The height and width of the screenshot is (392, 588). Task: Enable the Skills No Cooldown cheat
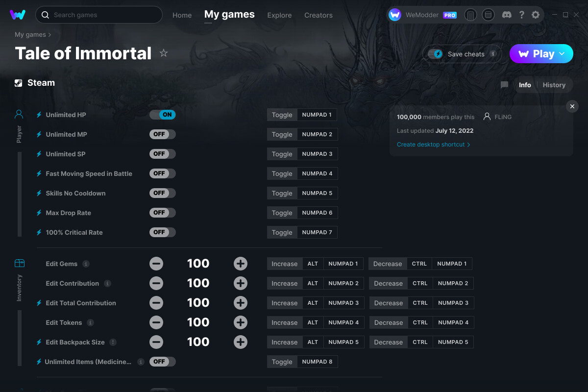click(162, 193)
